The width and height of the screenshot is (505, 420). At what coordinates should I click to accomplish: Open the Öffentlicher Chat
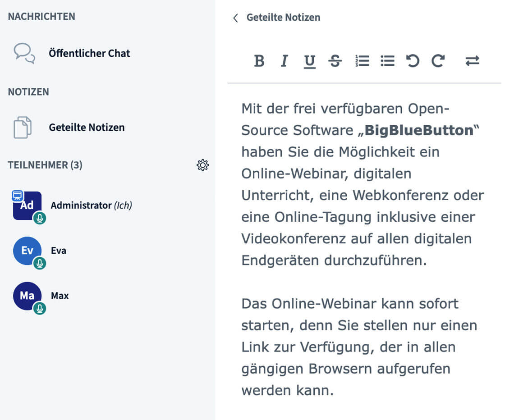(x=90, y=53)
